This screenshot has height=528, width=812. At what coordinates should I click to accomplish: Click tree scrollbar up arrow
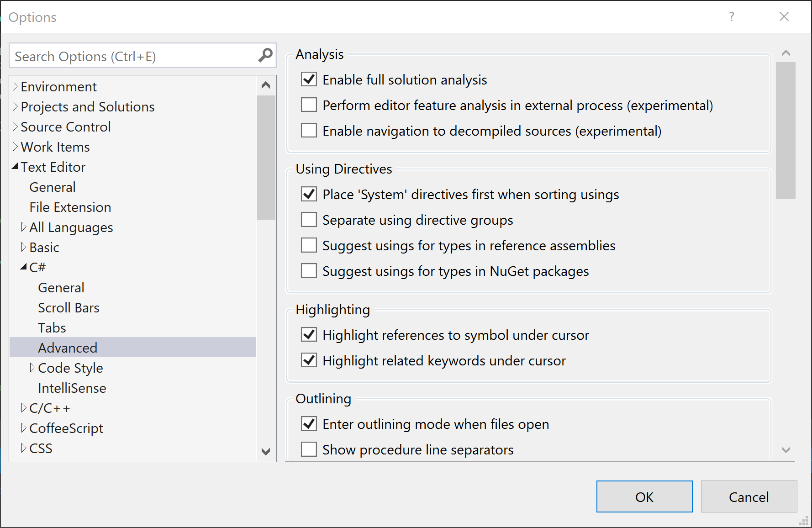click(266, 85)
